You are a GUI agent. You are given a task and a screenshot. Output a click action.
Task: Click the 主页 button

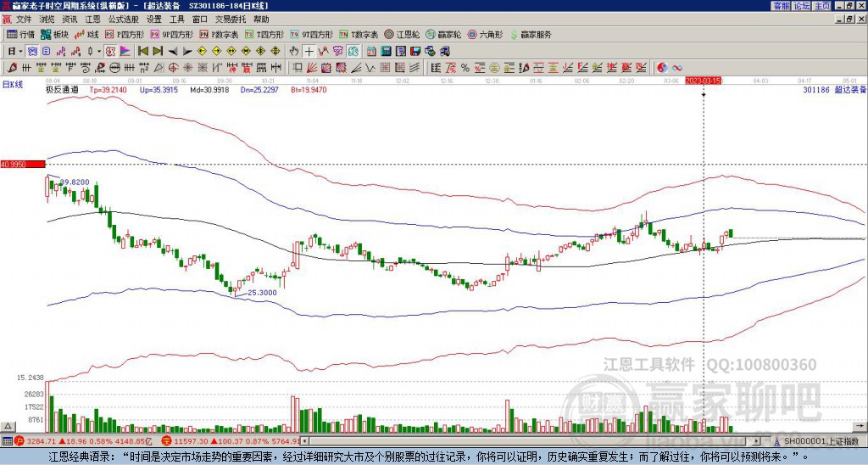pyautogui.click(x=821, y=6)
